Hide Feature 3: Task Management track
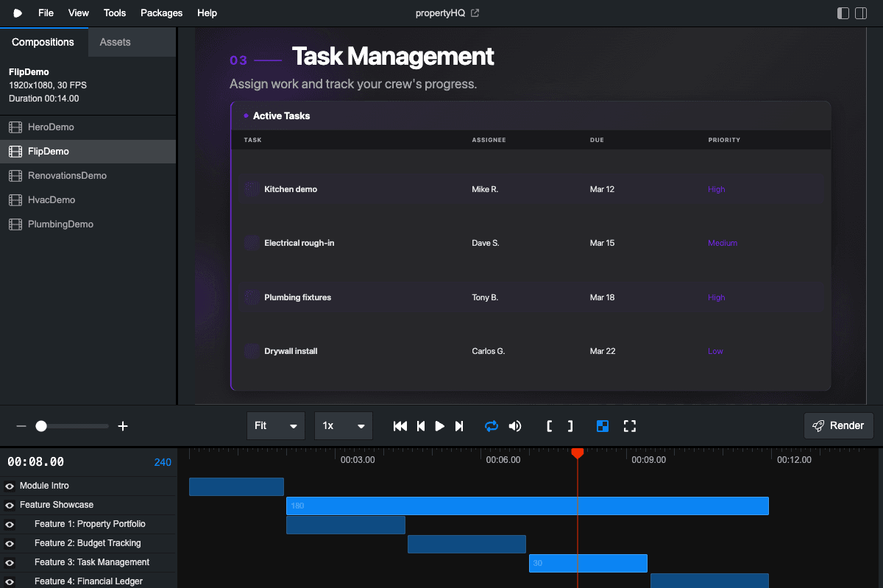 [x=10, y=563]
